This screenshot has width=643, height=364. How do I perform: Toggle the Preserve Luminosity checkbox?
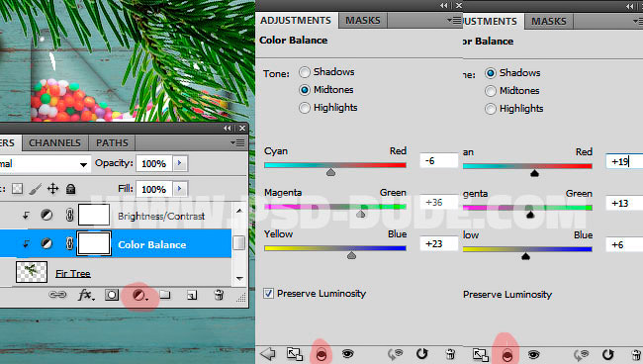(x=269, y=294)
